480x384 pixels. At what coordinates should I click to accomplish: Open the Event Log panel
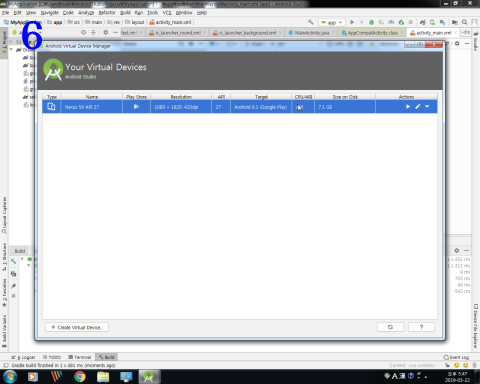click(456, 357)
